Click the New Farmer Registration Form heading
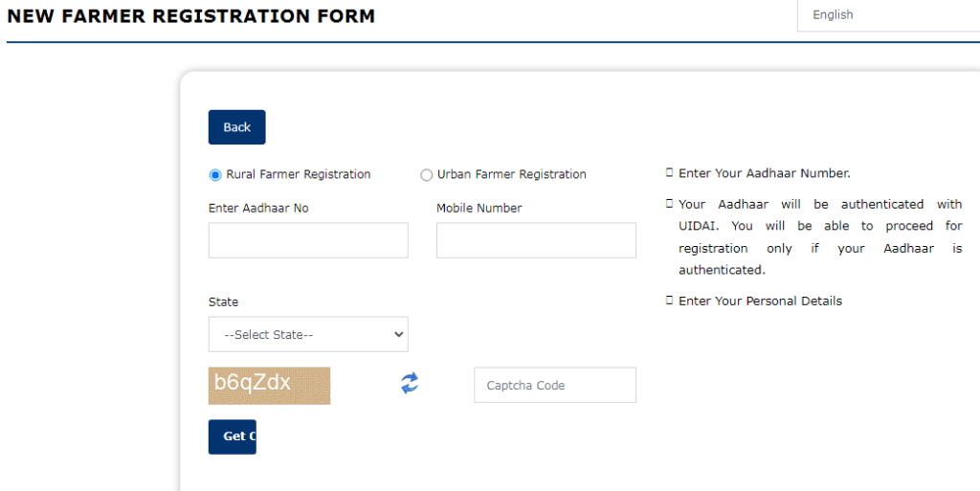 (x=190, y=16)
